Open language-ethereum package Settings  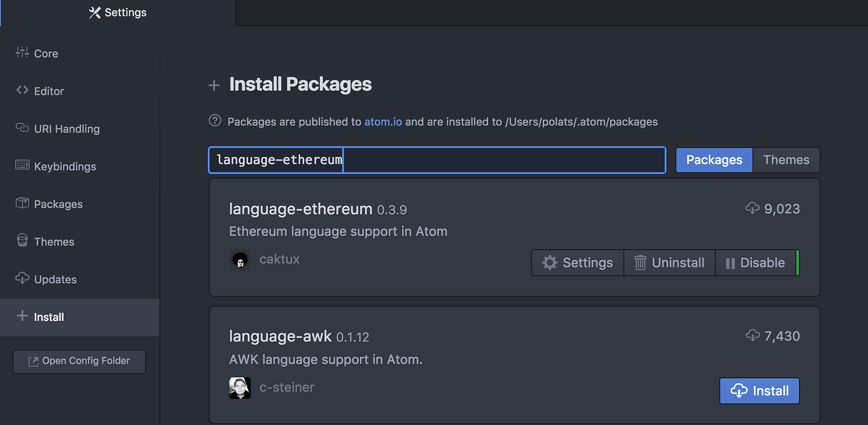578,263
